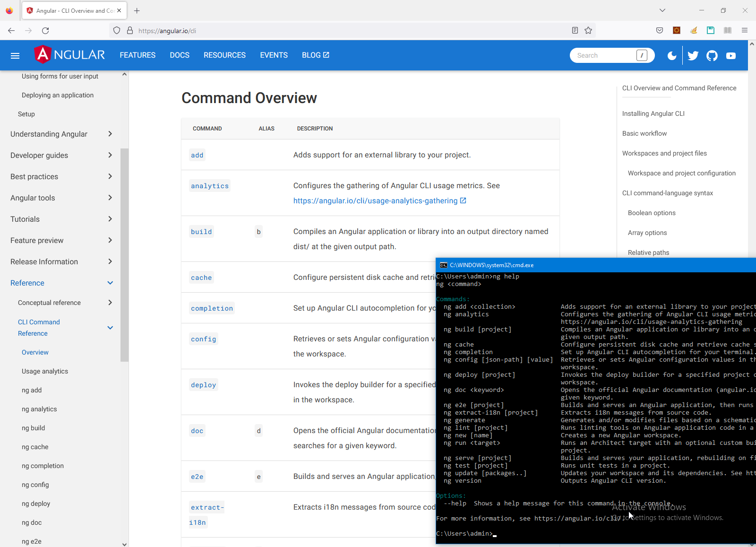Screen dimensions: 756x547
Task: Expand the Understanding Angular section
Action: tap(61, 134)
